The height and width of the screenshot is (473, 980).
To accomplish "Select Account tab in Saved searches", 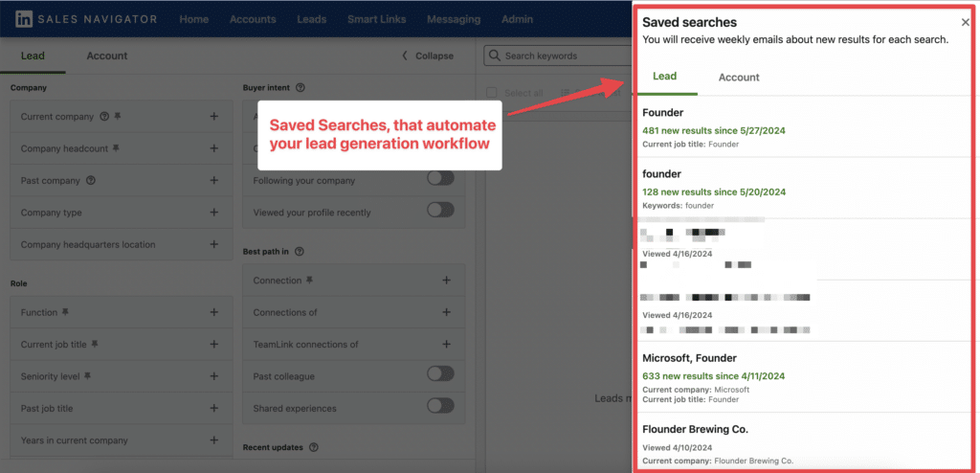I will tap(739, 78).
